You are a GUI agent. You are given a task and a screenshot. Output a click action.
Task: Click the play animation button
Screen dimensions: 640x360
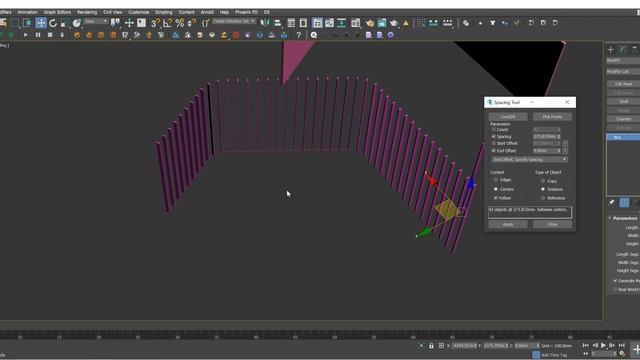[603, 345]
